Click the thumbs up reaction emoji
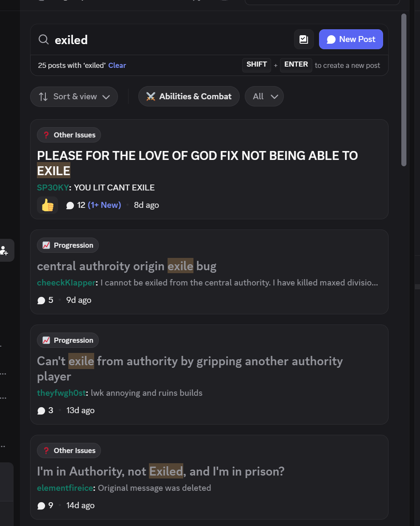The image size is (420, 526). pyautogui.click(x=48, y=205)
